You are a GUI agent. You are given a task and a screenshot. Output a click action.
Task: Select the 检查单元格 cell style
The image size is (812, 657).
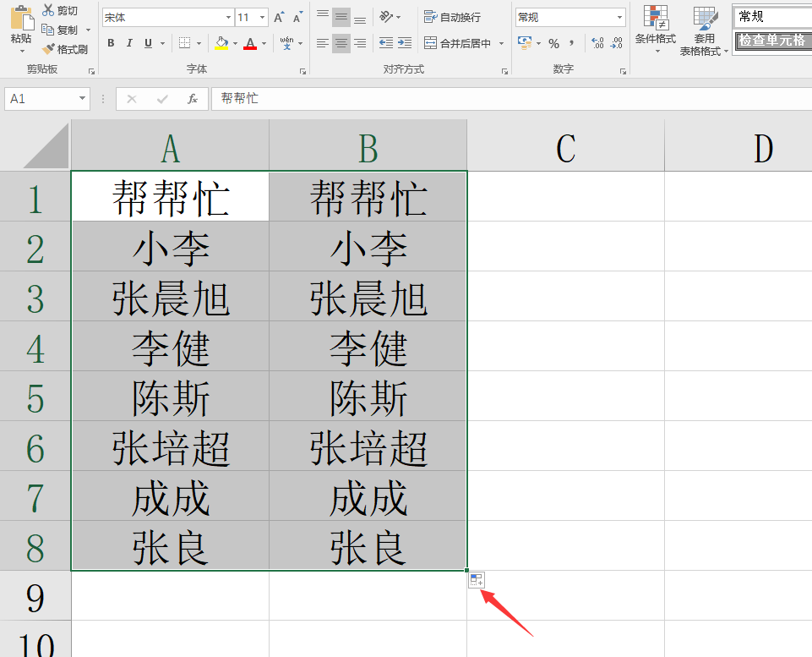pyautogui.click(x=772, y=41)
